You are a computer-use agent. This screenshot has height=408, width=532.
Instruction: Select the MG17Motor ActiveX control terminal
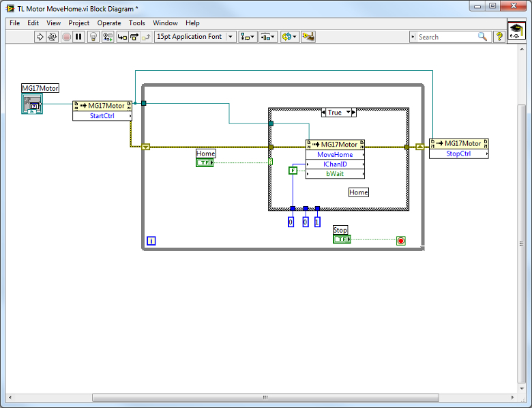32,104
